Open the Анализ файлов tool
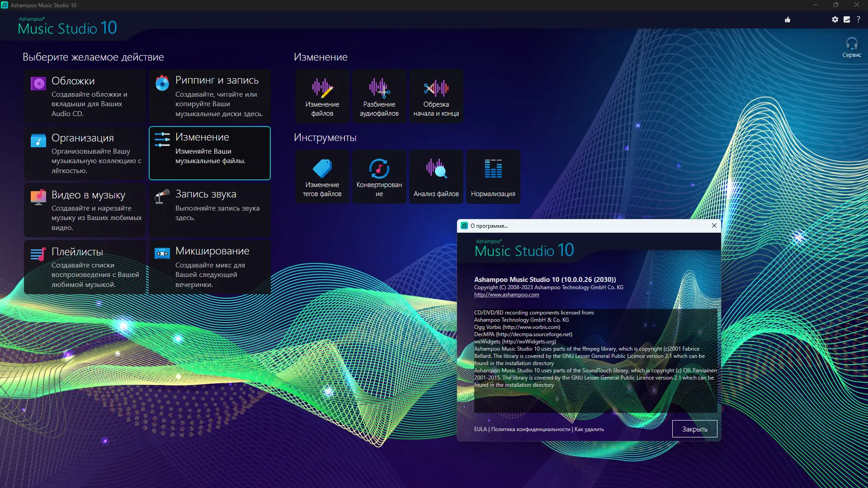The image size is (868, 488). (436, 177)
